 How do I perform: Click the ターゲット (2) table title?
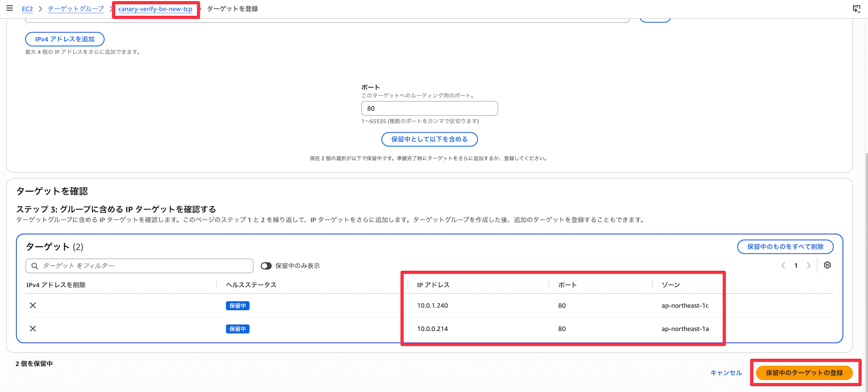pyautogui.click(x=54, y=247)
